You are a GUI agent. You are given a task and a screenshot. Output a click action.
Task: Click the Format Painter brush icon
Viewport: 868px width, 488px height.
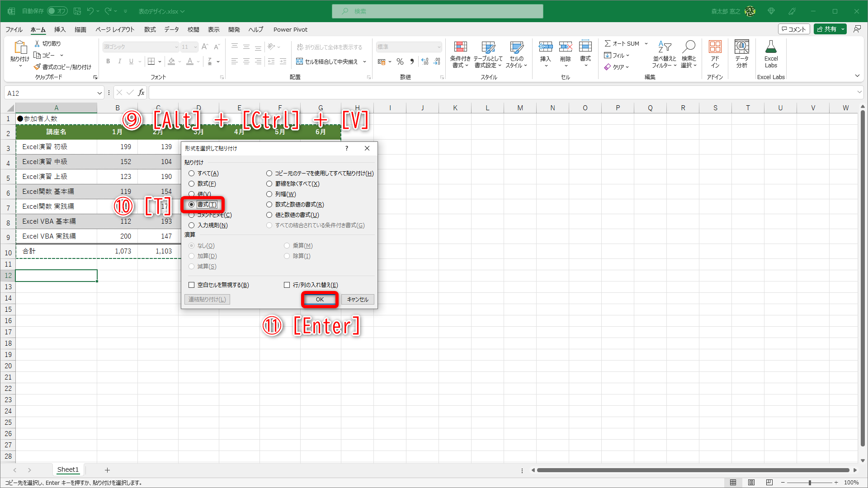[x=37, y=67]
